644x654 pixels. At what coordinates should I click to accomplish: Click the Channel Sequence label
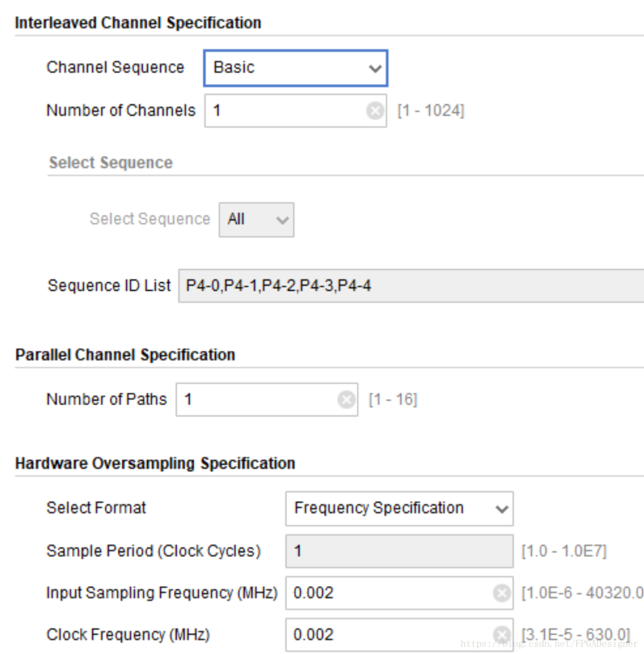tap(115, 67)
